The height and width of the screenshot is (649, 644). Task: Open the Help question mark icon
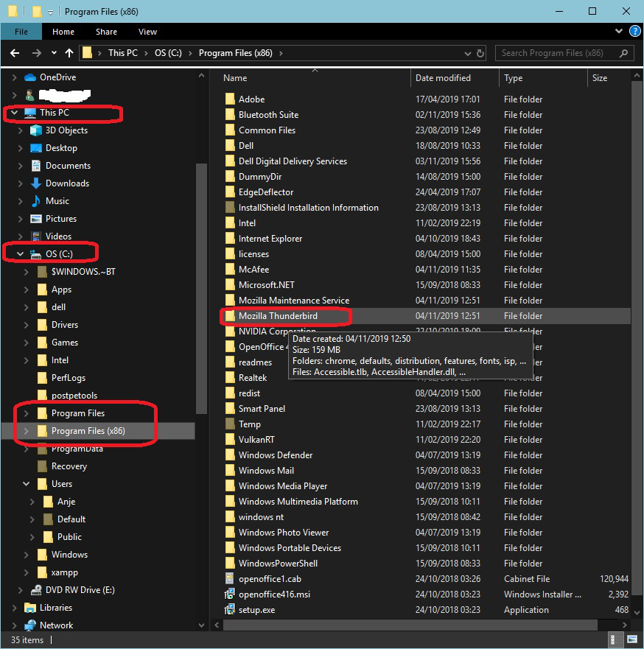[634, 31]
